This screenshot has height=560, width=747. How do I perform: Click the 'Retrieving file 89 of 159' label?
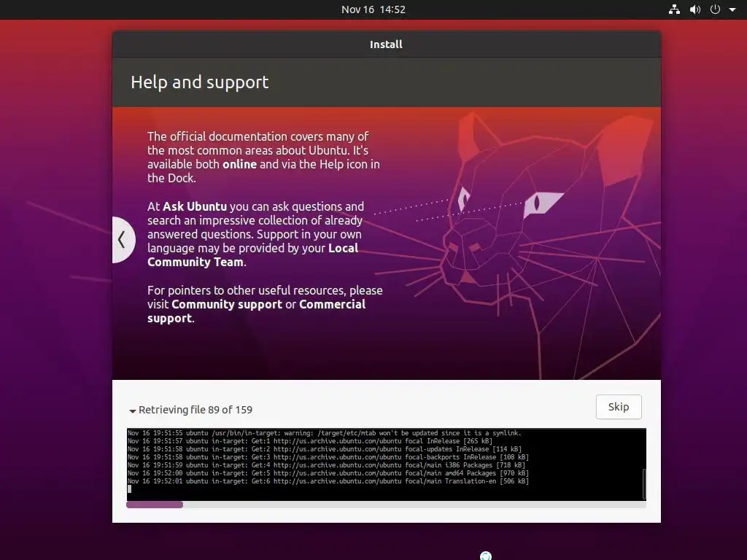[x=196, y=410]
